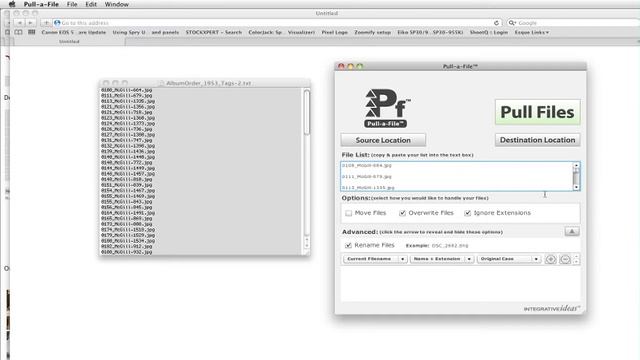Open the Edit menu
The height and width of the screenshot is (360, 640).
[91, 4]
